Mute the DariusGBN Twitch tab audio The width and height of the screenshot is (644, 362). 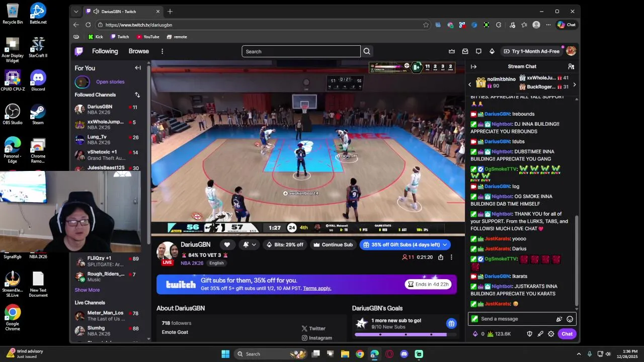96,12
